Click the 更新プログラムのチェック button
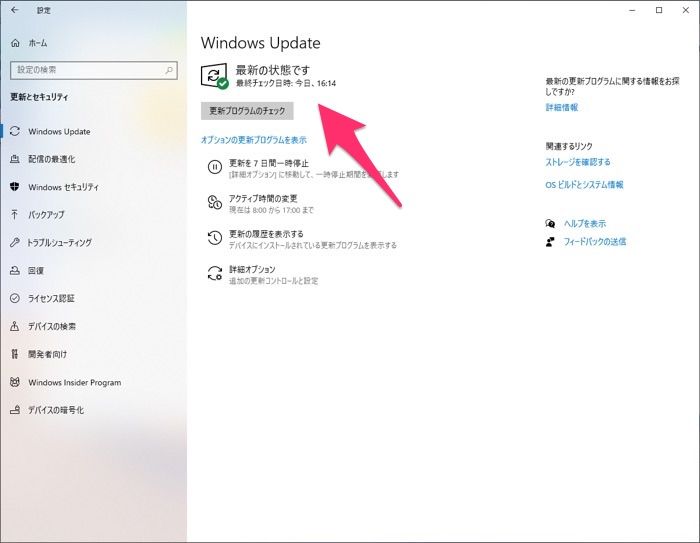This screenshot has height=543, width=700. coord(247,111)
